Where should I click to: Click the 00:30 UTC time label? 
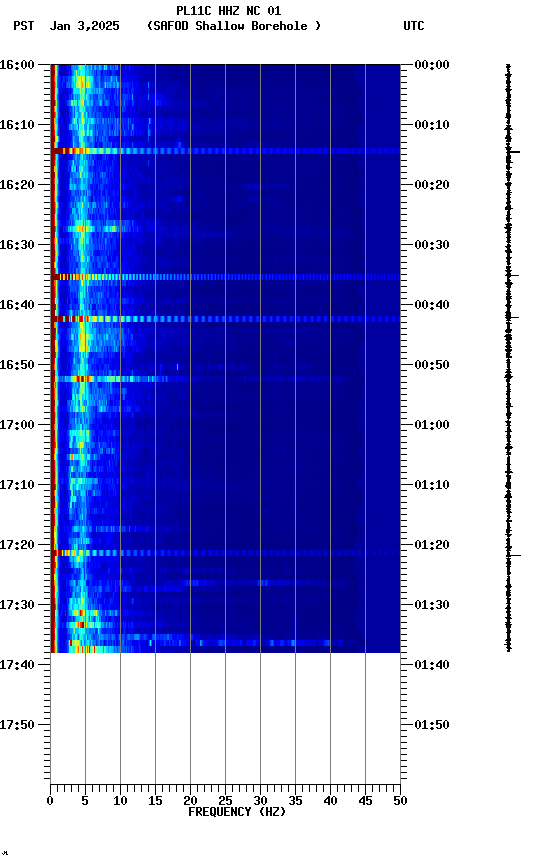432,245
